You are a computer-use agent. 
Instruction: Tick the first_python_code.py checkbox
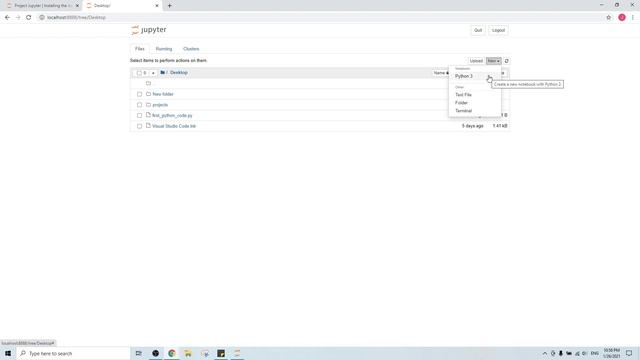coord(140,116)
